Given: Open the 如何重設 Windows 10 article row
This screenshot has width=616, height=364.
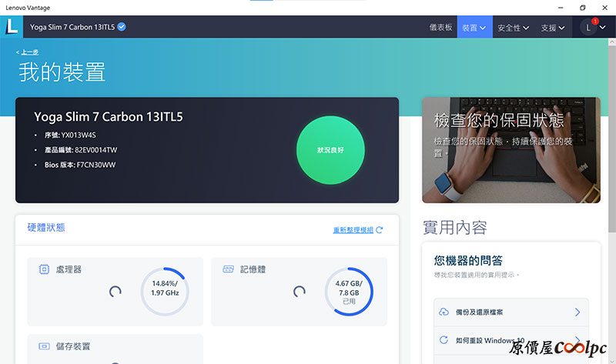Looking at the screenshot, I should [x=511, y=340].
